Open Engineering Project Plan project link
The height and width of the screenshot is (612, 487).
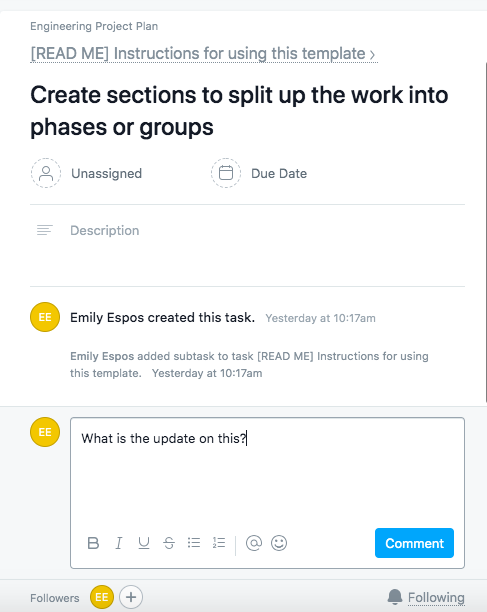click(94, 26)
